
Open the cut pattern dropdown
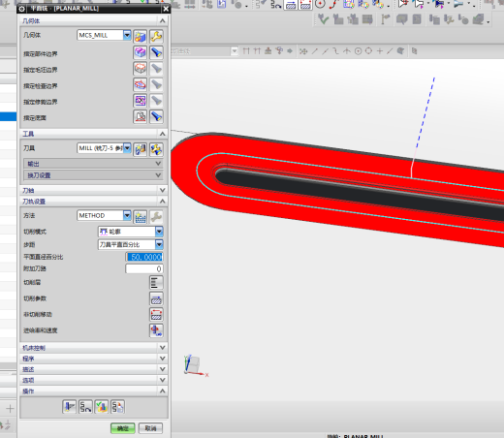159,232
